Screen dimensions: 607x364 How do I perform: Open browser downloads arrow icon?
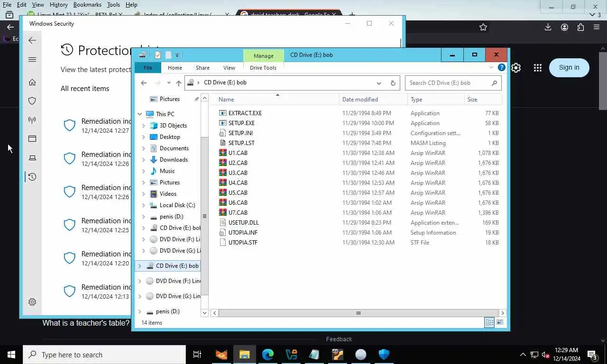click(x=548, y=27)
